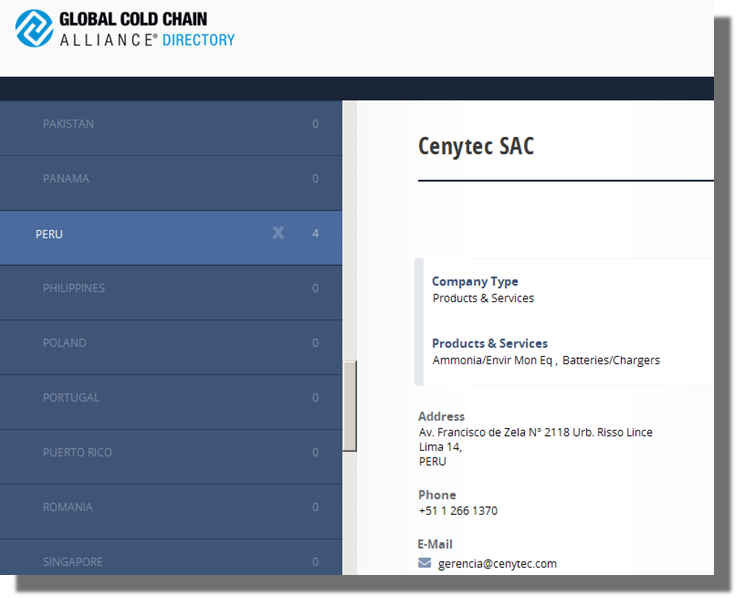Choose POLAND from the country list
This screenshot has height=598, width=737.
[x=171, y=347]
